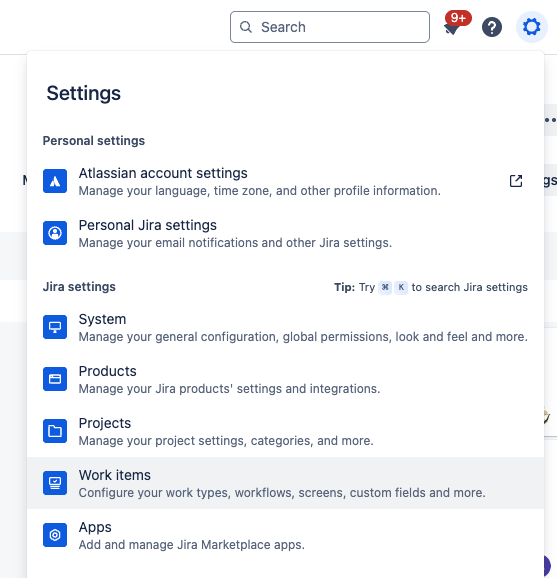
Task: Click 'Manage your general configuration' description text
Action: (303, 337)
